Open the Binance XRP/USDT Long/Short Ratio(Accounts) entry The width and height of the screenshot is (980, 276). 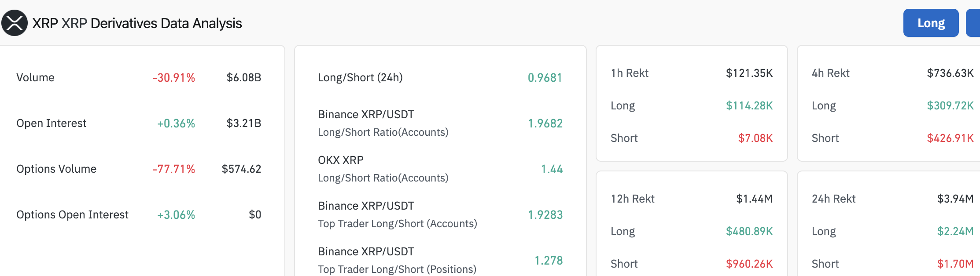[x=440, y=123]
